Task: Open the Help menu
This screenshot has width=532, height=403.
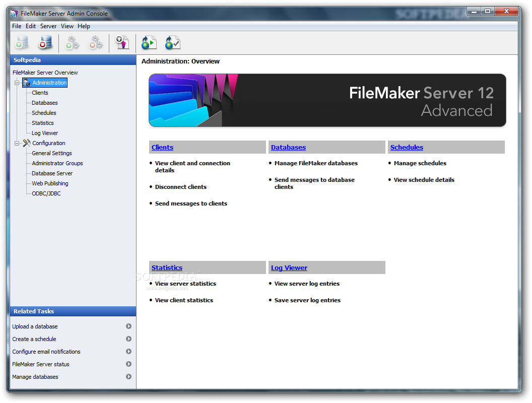Action: (x=84, y=26)
